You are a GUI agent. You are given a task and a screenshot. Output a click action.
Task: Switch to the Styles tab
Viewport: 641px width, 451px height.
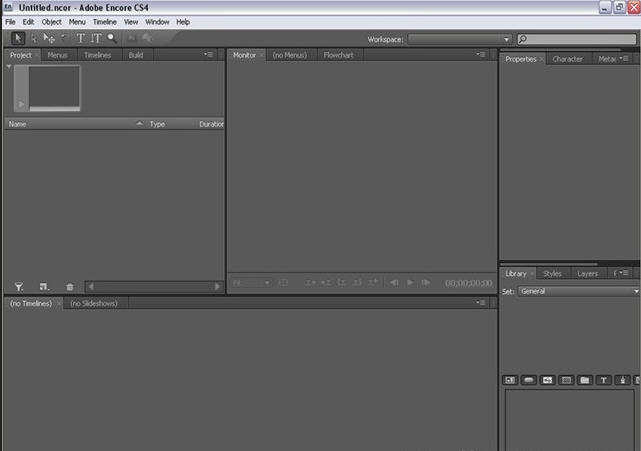(552, 274)
